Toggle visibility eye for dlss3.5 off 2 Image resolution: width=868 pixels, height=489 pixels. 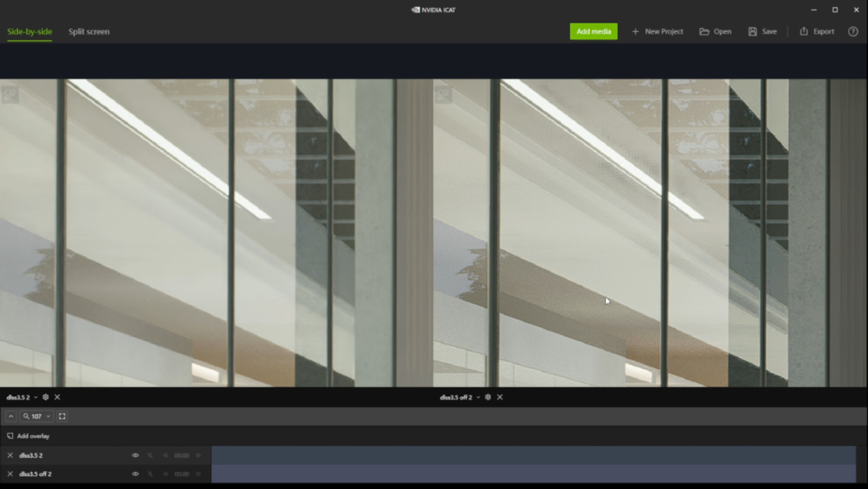click(x=135, y=474)
